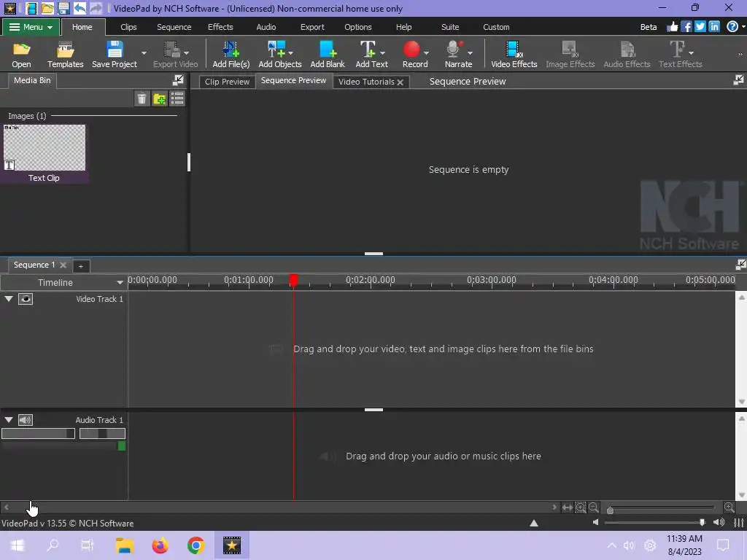Open the Timeline mode dropdown
Image resolution: width=747 pixels, height=560 pixels.
120,283
